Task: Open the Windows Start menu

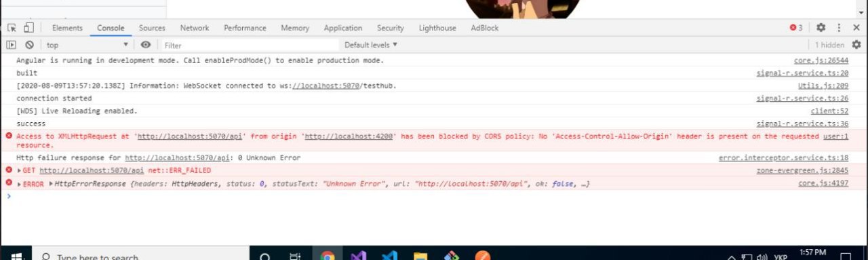Action: [x=16, y=256]
